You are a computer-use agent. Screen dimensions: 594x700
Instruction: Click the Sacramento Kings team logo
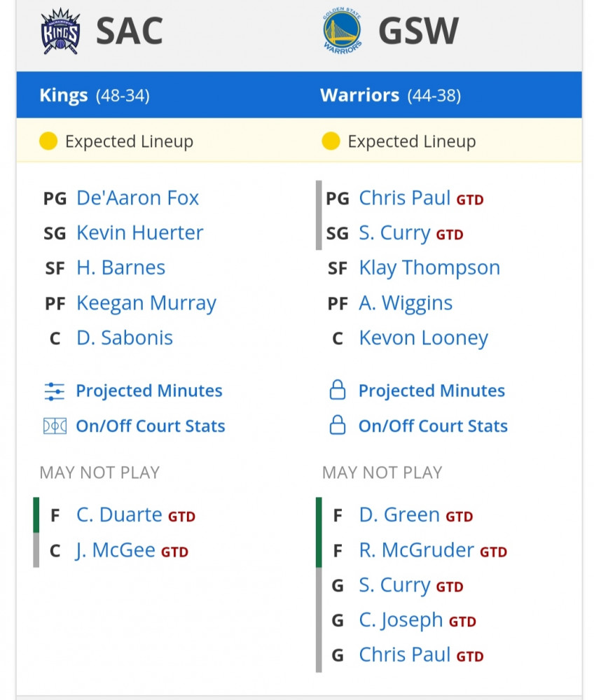[x=60, y=31]
